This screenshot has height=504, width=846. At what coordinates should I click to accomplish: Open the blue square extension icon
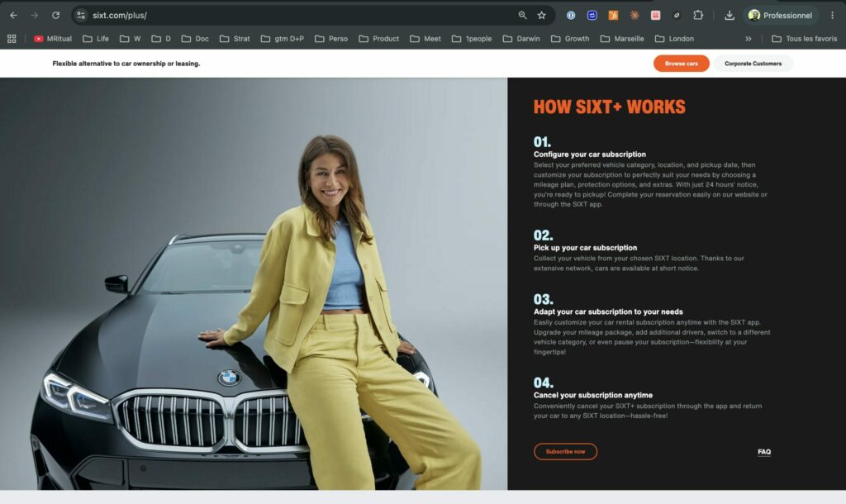pos(592,15)
